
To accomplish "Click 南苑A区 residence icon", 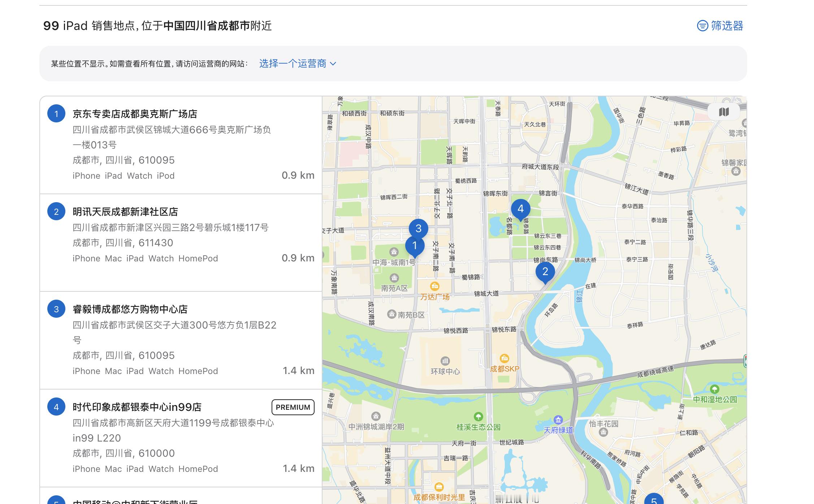I will pyautogui.click(x=394, y=278).
